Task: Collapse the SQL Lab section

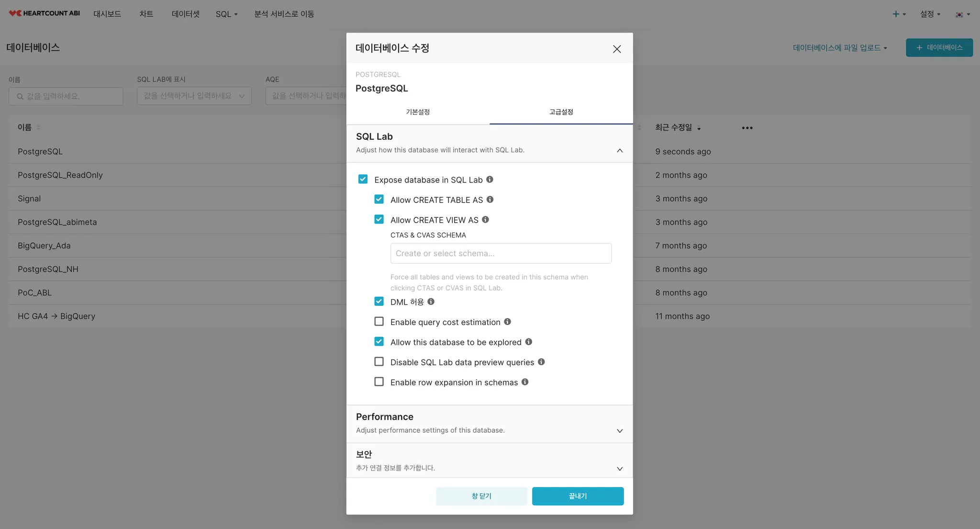Action: pos(619,150)
